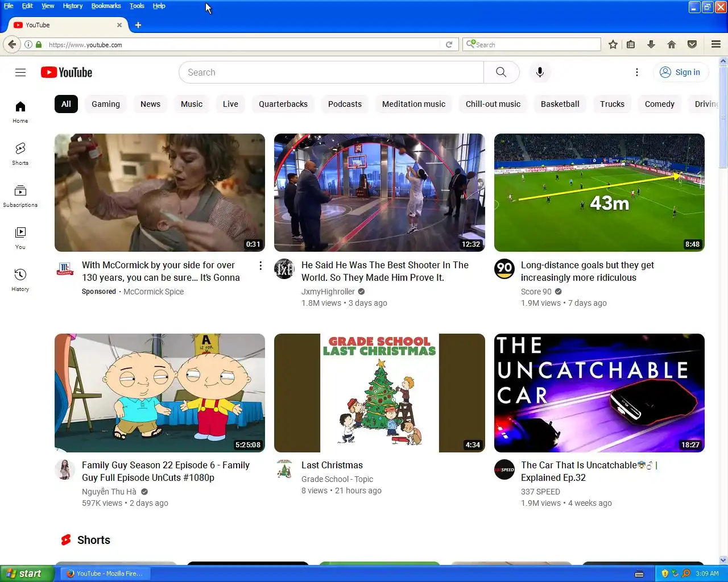Viewport: 728px width, 582px height.
Task: Open the History menu
Action: pos(73,6)
